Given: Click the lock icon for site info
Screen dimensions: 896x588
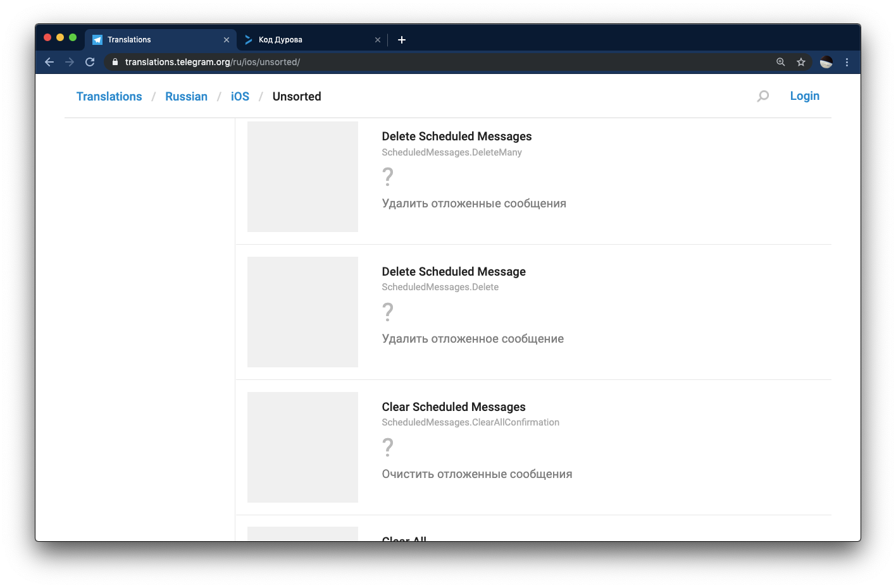Looking at the screenshot, I should point(115,62).
